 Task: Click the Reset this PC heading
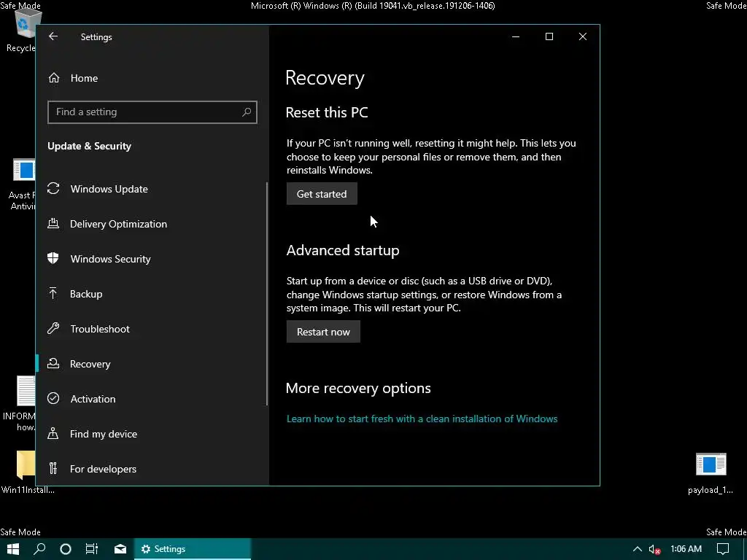pos(327,112)
